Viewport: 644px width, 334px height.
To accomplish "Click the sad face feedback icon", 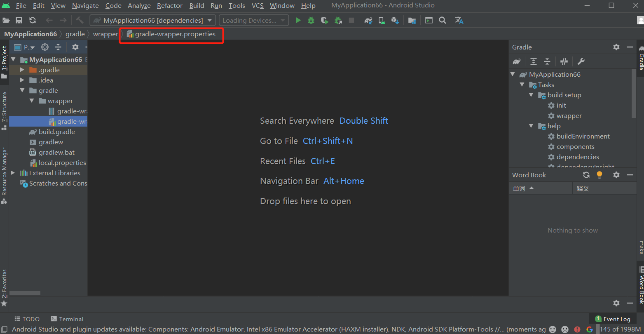I will click(x=565, y=329).
